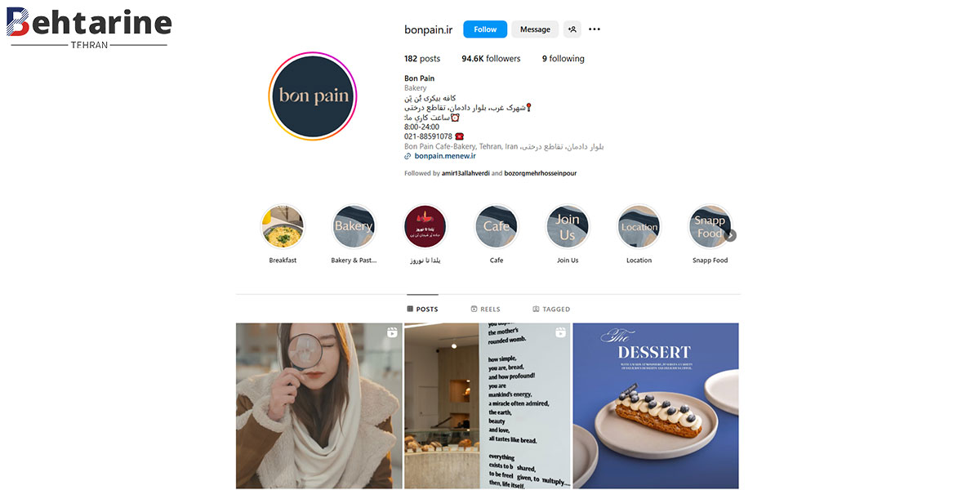Click the Message button
The width and height of the screenshot is (980, 490).
[x=535, y=29]
